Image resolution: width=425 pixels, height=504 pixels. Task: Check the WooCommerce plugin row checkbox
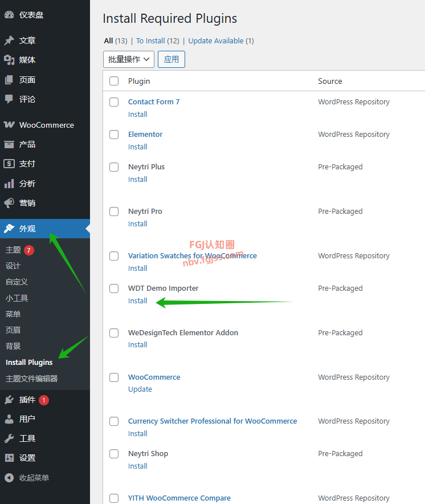point(114,377)
